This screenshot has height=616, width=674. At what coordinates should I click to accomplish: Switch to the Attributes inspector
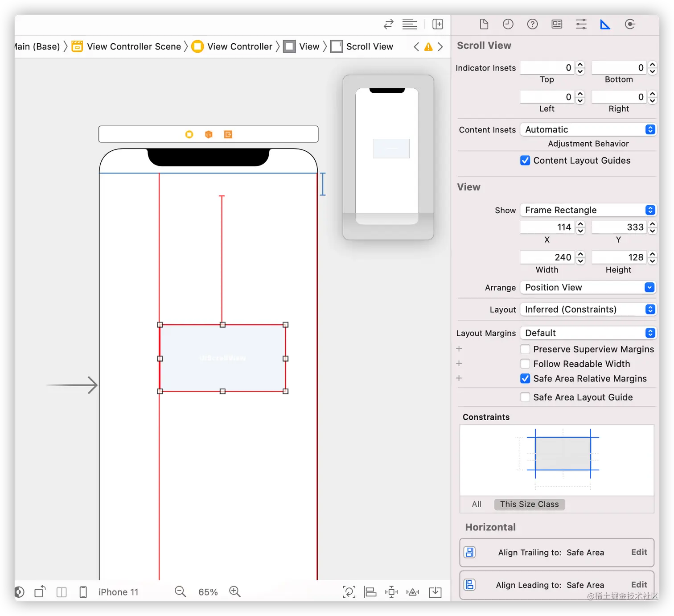[x=581, y=24]
